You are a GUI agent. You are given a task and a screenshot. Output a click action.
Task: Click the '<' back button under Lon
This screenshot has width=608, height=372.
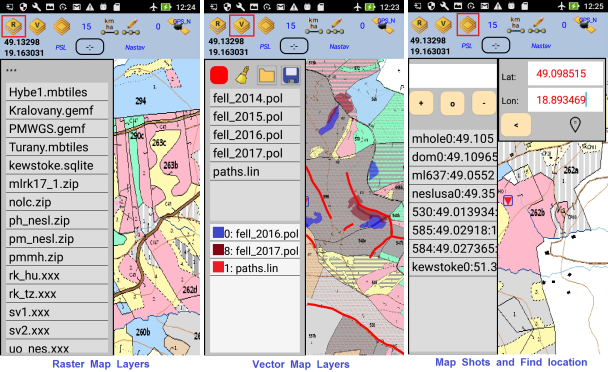tap(516, 125)
